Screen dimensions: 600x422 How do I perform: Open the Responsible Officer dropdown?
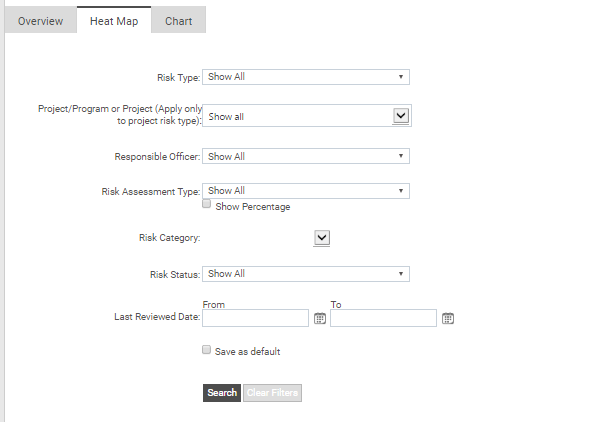[306, 157]
